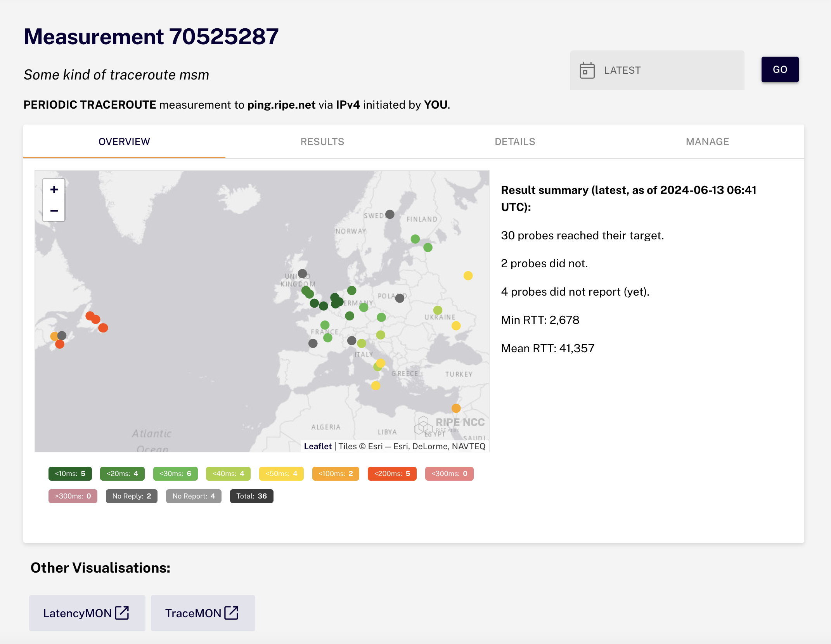
Task: Click the TraceMON external link icon
Action: click(x=232, y=613)
